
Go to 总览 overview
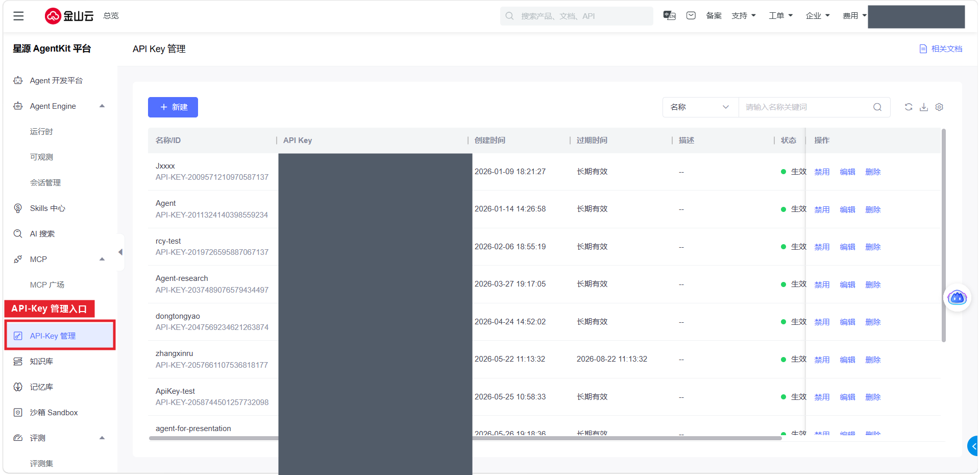coord(111,16)
